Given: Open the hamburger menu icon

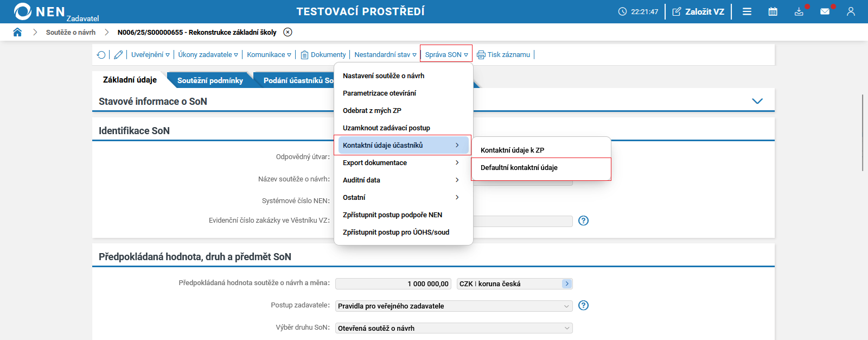Looking at the screenshot, I should click(x=747, y=11).
